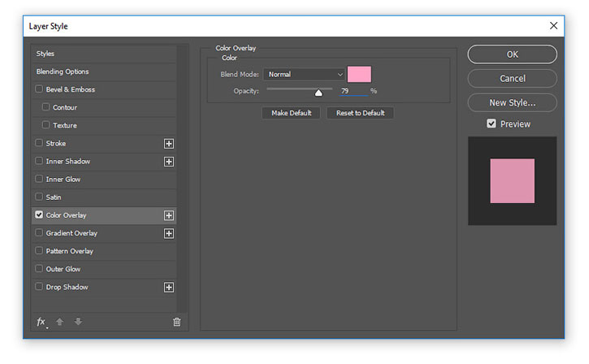Click the OK button

[513, 54]
